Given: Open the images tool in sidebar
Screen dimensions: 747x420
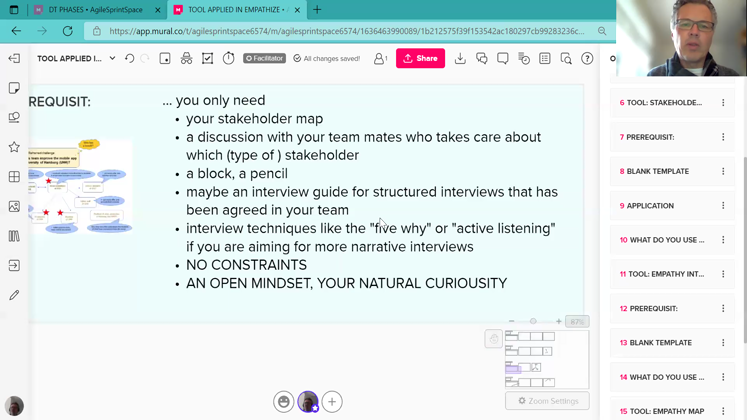Looking at the screenshot, I should (x=14, y=206).
